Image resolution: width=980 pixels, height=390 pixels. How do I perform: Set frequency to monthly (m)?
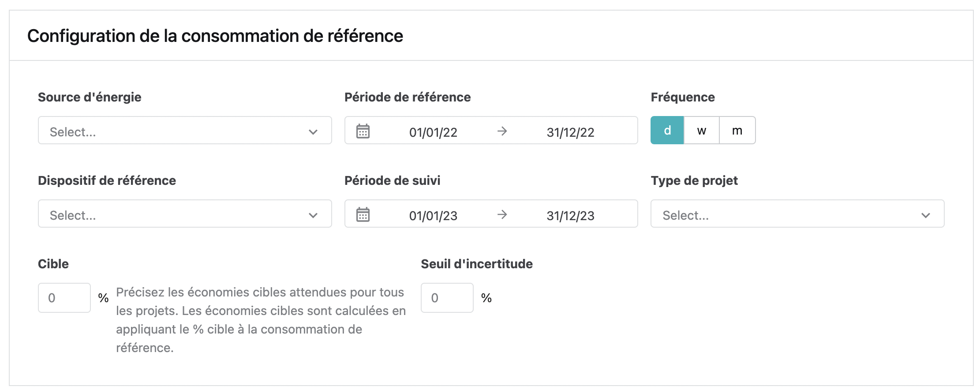click(x=737, y=130)
